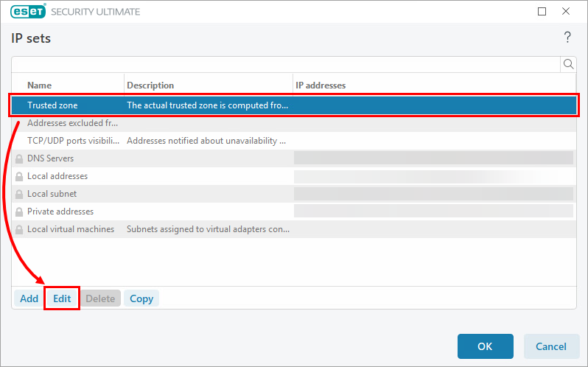Confirm with the OK button
The image size is (588, 367).
[x=485, y=346]
